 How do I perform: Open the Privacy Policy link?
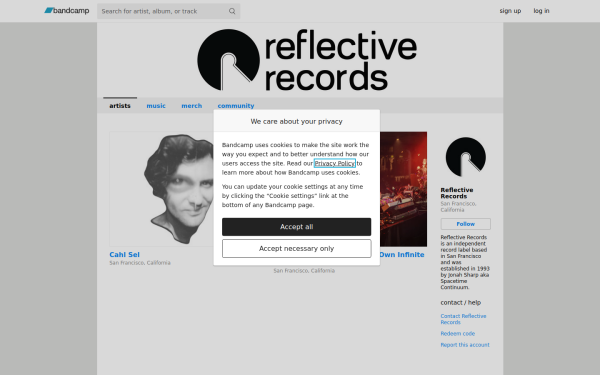click(x=334, y=163)
